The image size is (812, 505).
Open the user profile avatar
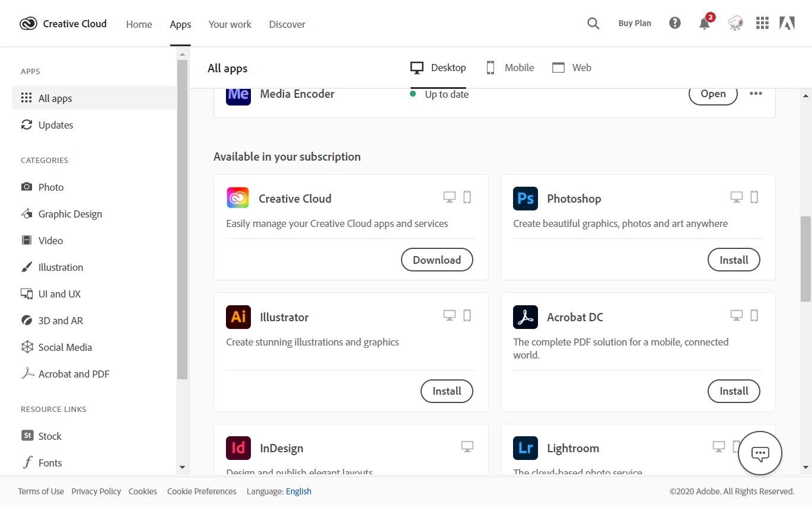point(735,23)
